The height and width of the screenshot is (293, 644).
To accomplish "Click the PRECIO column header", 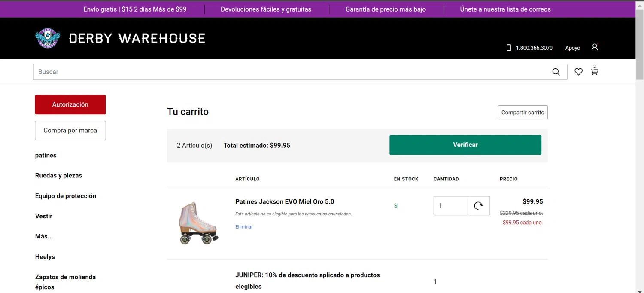I will point(509,179).
